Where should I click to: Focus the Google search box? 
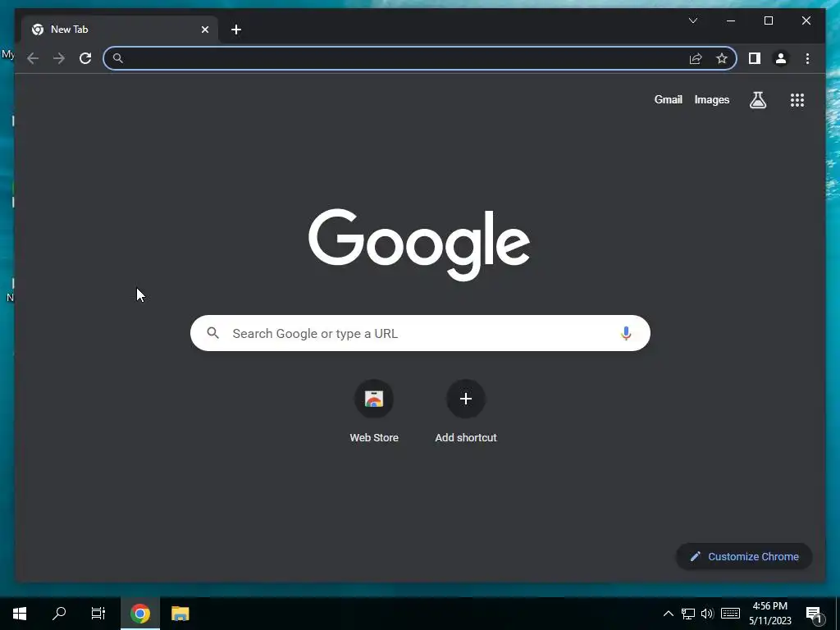tap(420, 333)
